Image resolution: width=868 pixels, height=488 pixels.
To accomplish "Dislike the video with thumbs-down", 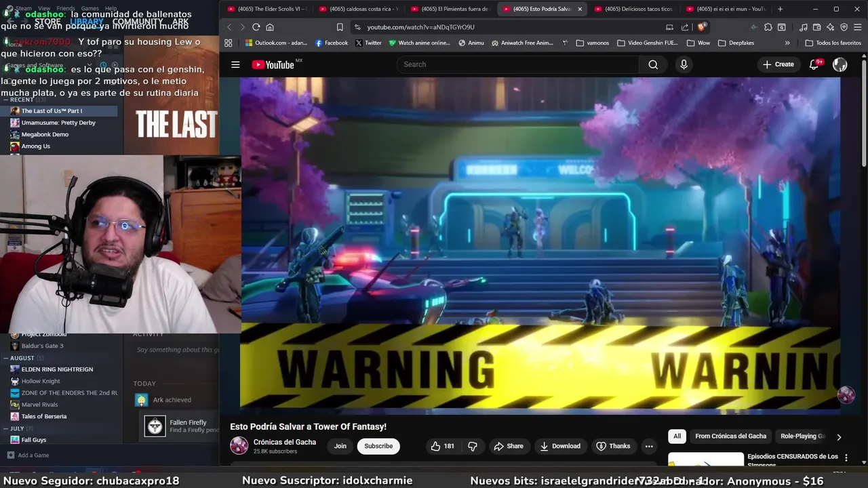I will tap(473, 446).
